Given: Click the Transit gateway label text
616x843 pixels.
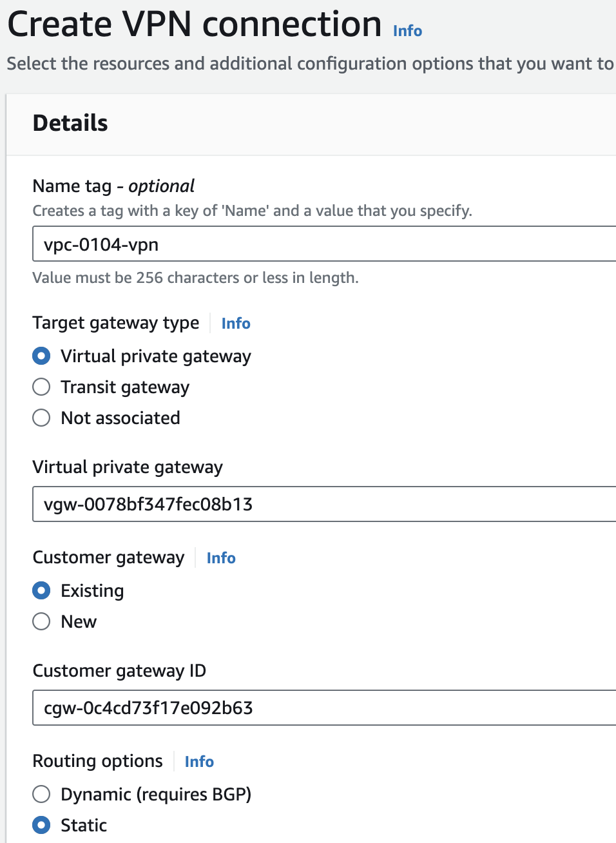Looking at the screenshot, I should tap(125, 387).
